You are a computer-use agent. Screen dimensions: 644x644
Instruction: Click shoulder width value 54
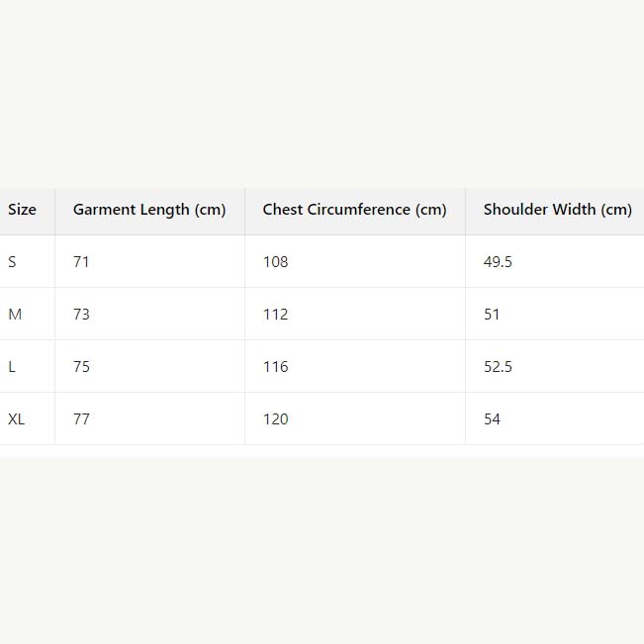click(492, 419)
